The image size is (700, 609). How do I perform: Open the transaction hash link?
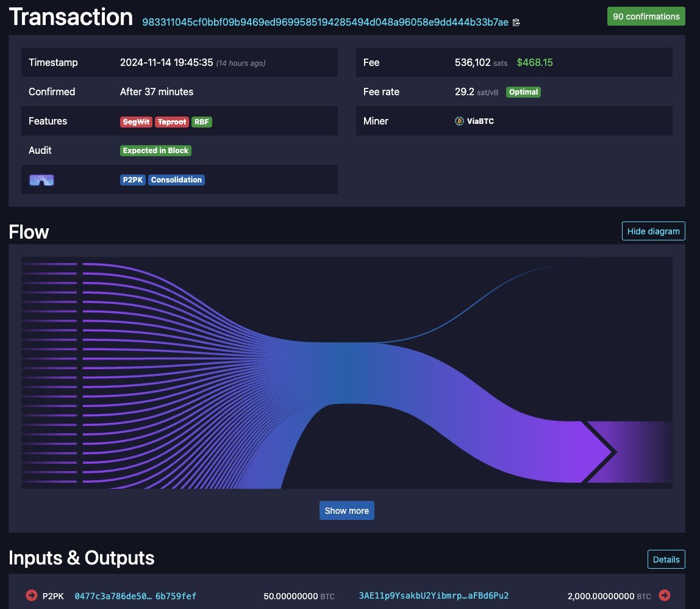[325, 23]
